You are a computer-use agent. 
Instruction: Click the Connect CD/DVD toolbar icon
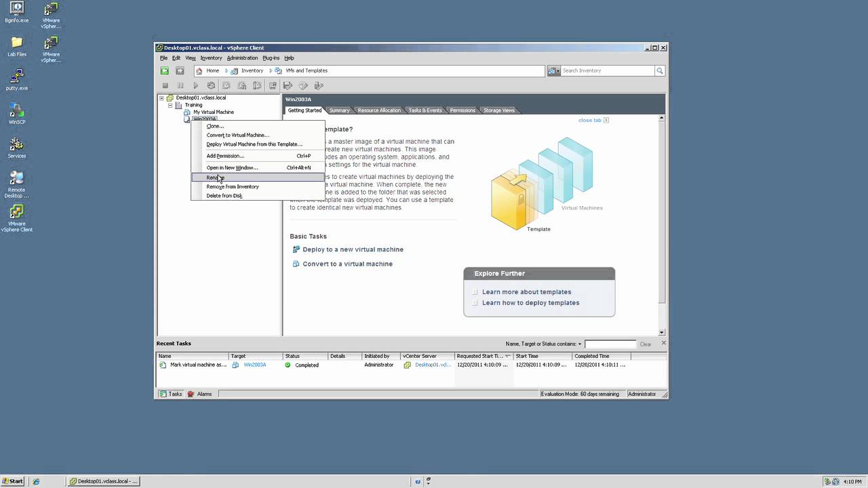click(303, 85)
